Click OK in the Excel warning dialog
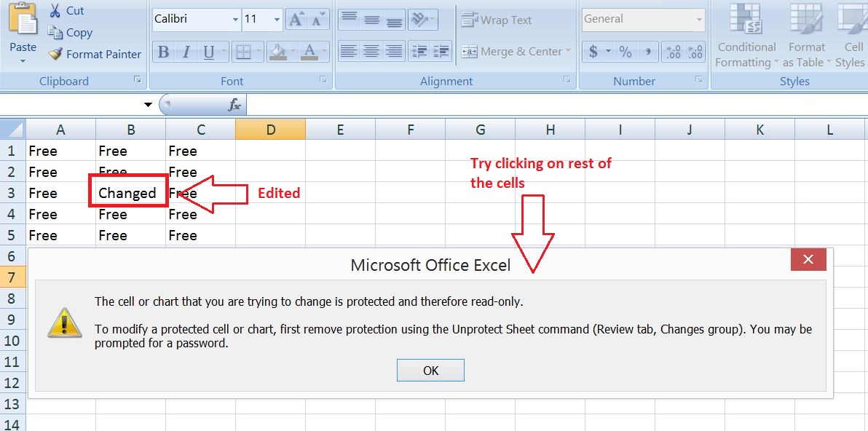Image resolution: width=868 pixels, height=431 pixels. (430, 371)
